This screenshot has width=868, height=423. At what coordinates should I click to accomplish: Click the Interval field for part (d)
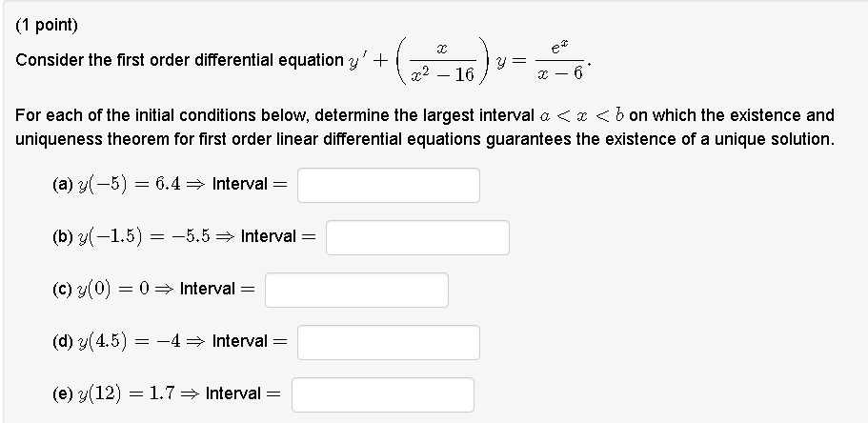[x=388, y=342]
